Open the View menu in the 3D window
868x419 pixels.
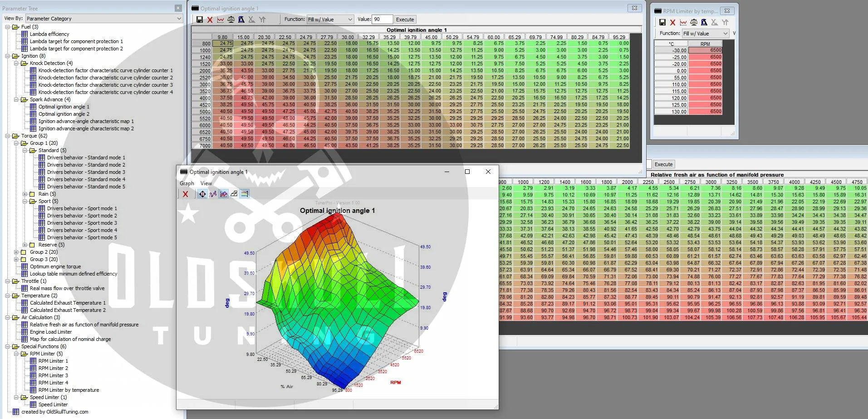click(x=206, y=183)
